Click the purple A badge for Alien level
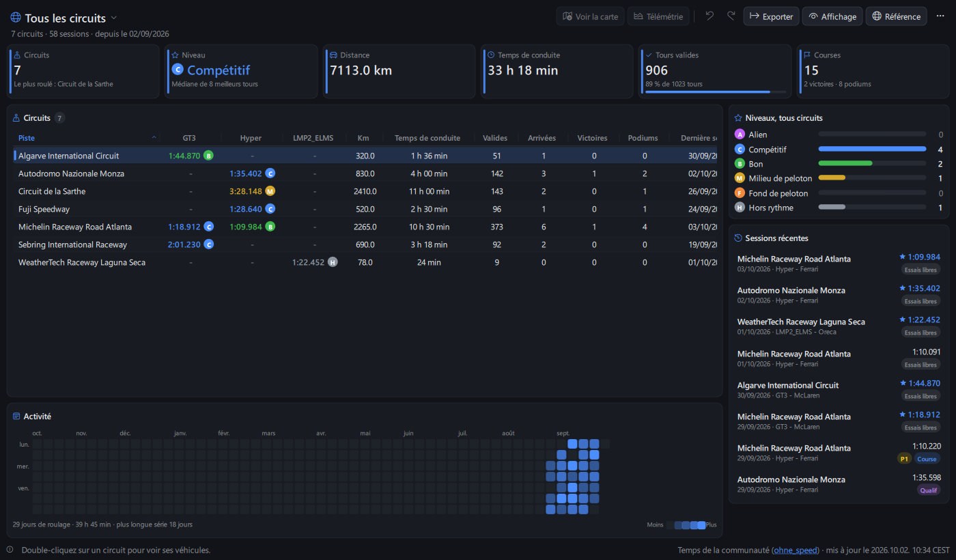The width and height of the screenshot is (956, 560). (740, 135)
